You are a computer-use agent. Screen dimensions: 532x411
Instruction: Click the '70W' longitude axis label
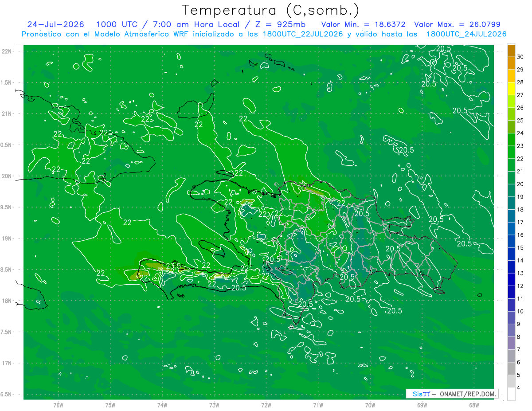coord(370,405)
